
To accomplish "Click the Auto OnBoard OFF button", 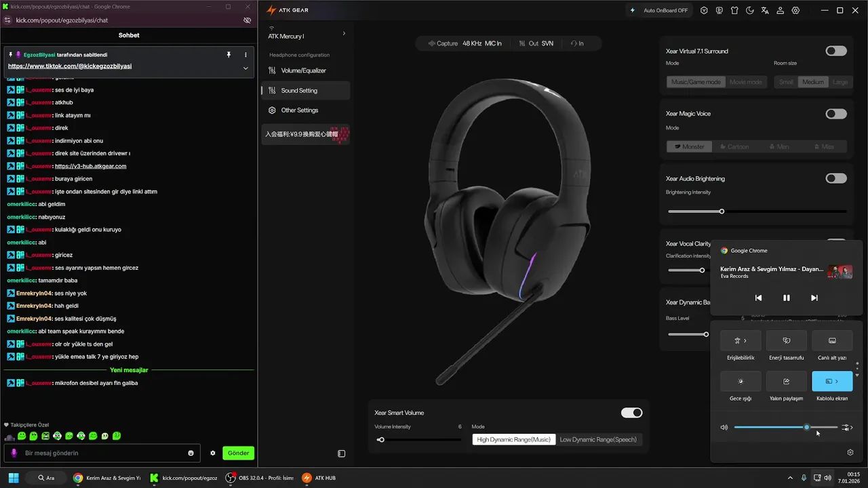I will [x=659, y=10].
